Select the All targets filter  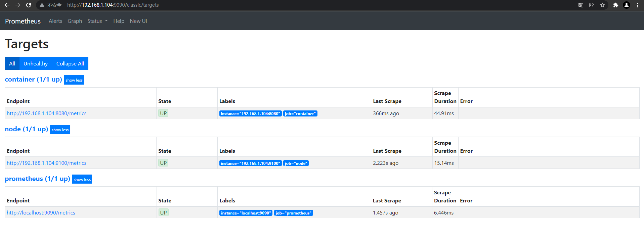click(12, 63)
